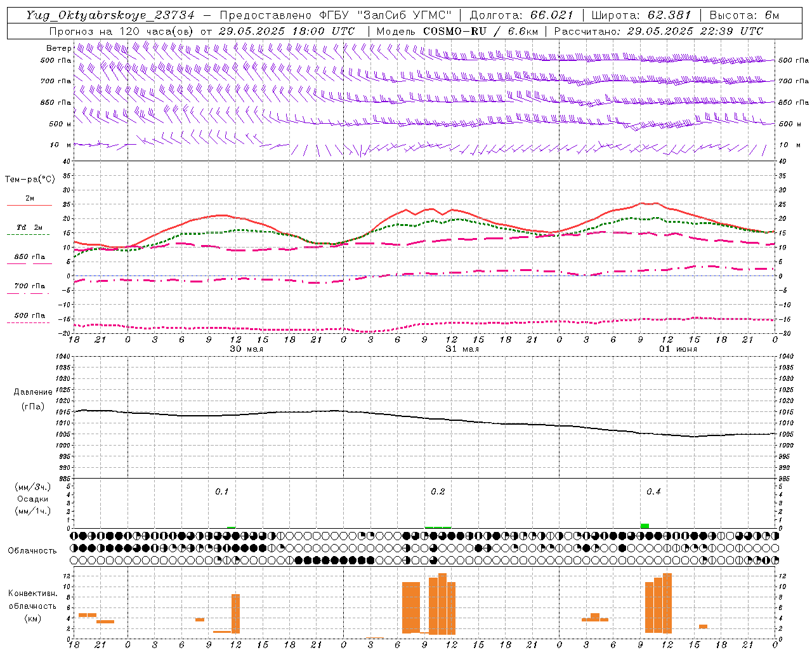Click the Осадки precipitation label

33,499
